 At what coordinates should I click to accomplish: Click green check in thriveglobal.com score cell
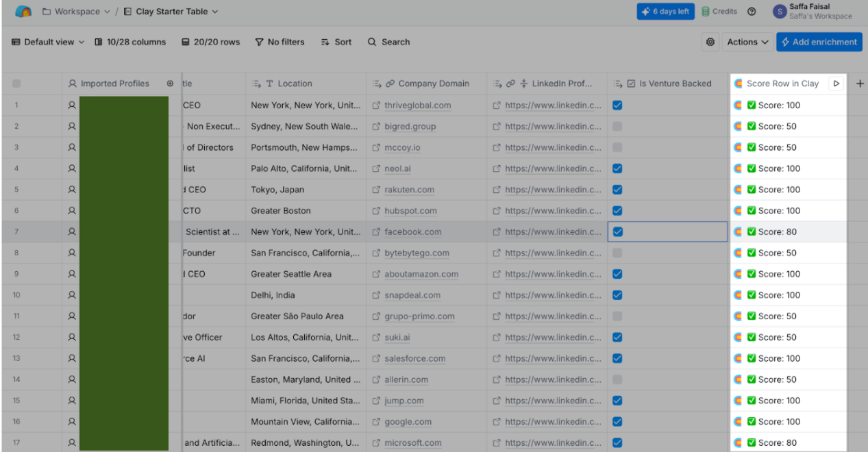click(x=752, y=105)
